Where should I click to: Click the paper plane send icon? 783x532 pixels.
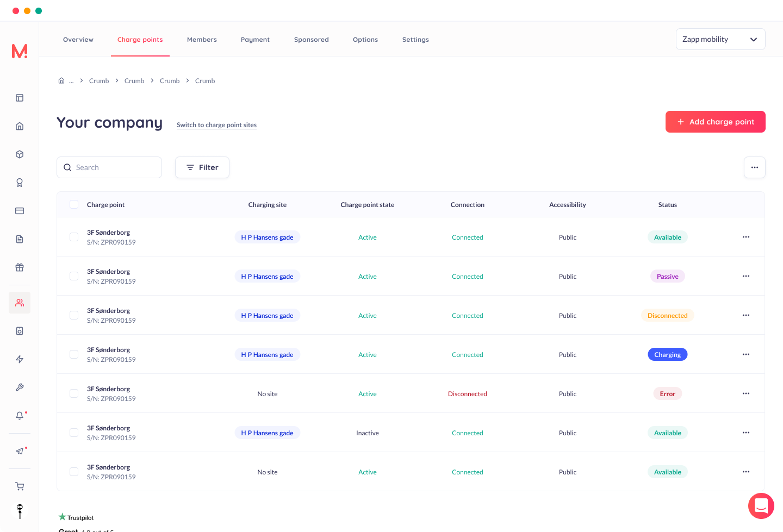coord(20,451)
